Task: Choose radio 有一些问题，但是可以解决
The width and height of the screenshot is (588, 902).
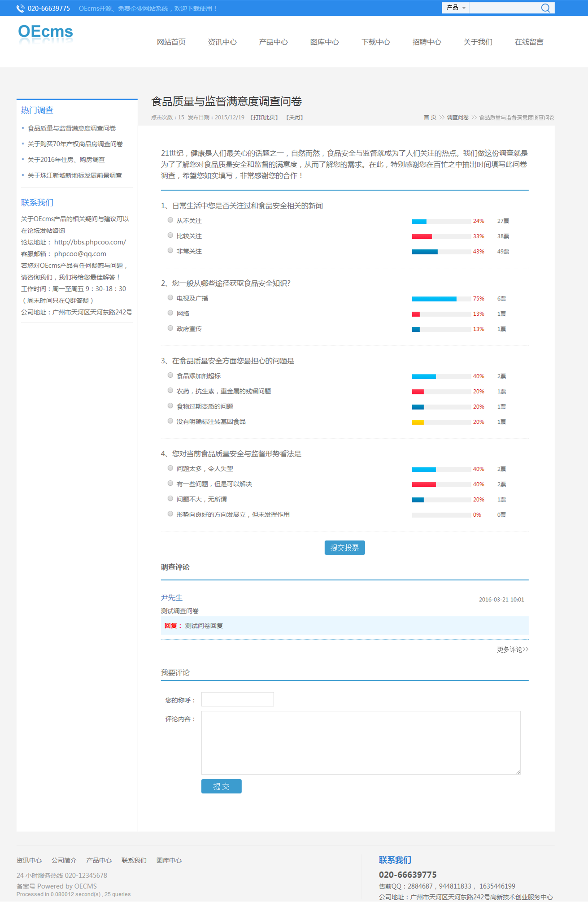Action: pyautogui.click(x=170, y=483)
